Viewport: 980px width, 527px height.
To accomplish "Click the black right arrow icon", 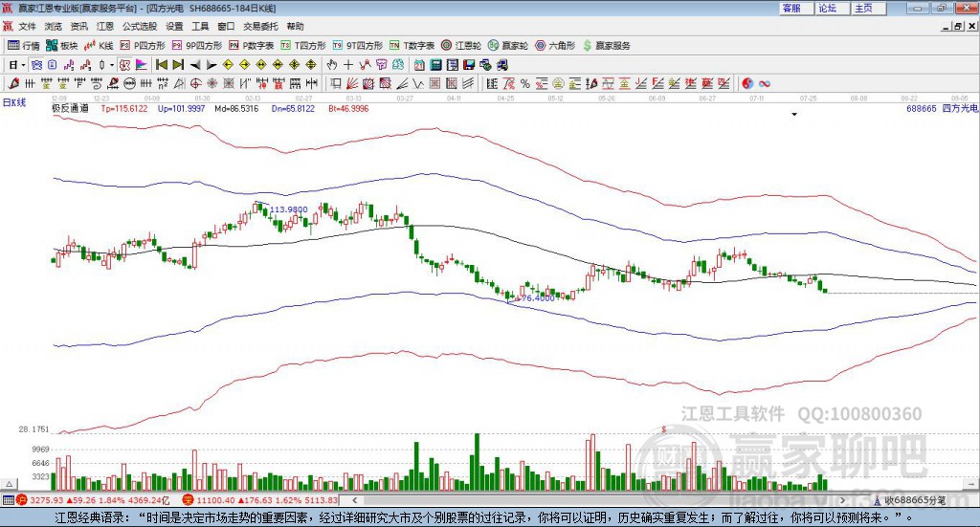I will tap(212, 65).
